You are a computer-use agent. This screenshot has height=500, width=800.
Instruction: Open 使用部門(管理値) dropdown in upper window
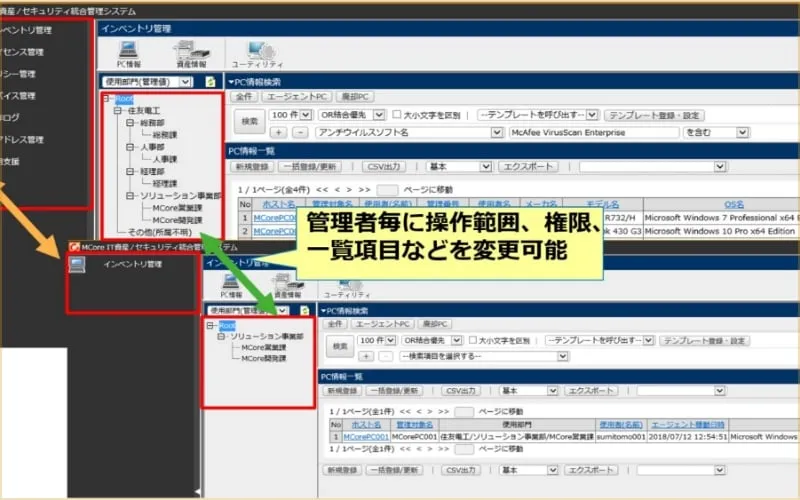pos(147,82)
